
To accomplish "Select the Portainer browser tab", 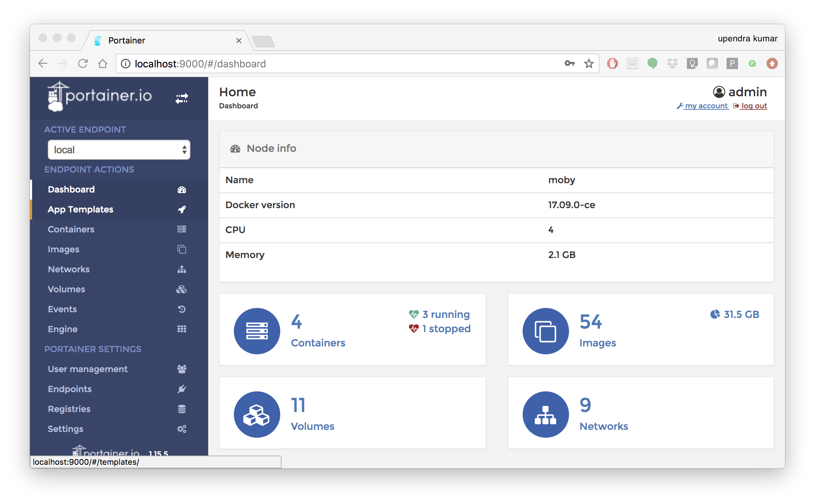I will pyautogui.click(x=168, y=40).
